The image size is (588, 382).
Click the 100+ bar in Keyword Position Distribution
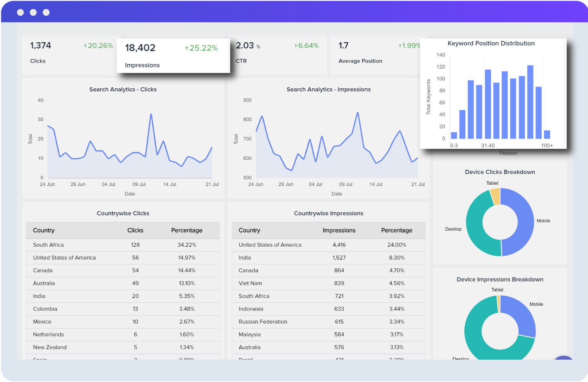click(547, 135)
